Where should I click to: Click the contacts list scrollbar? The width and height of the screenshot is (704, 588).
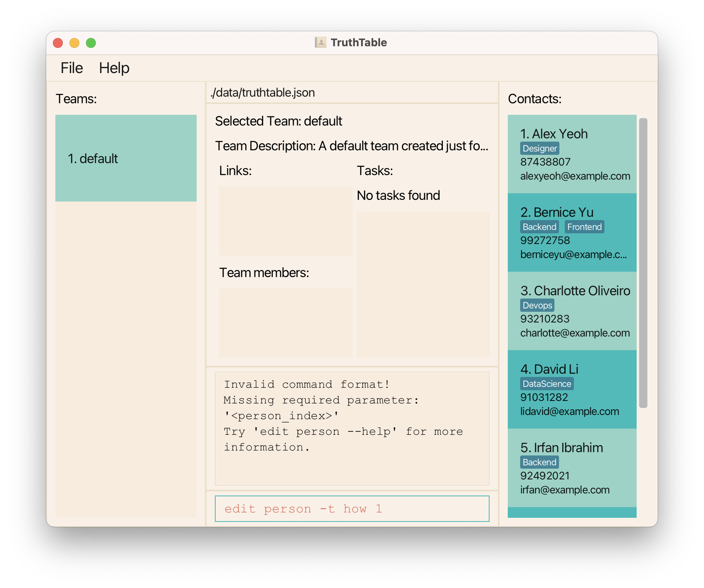point(643,263)
